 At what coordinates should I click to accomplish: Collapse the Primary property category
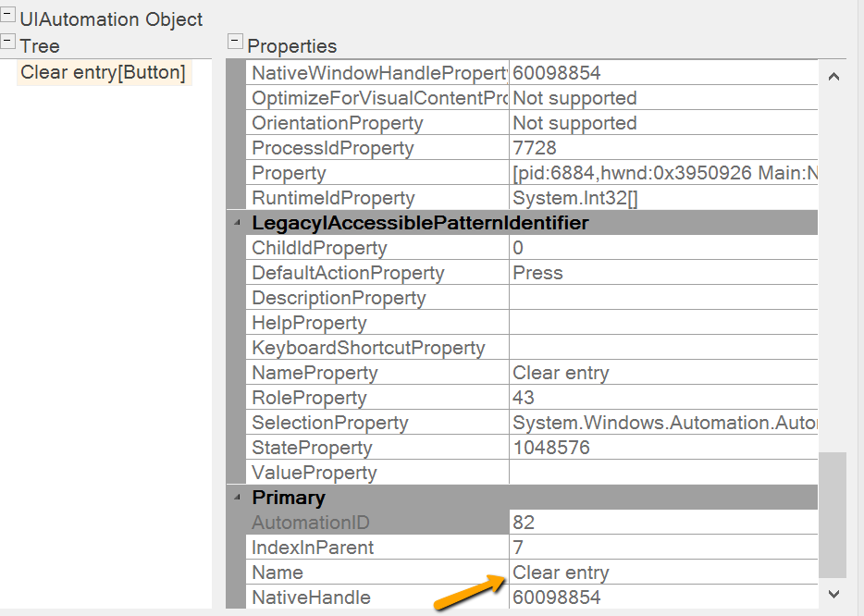tap(238, 498)
